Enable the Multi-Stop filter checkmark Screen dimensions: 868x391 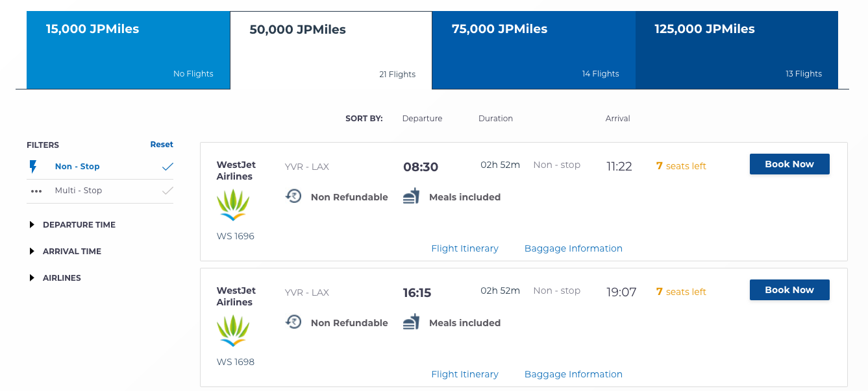click(x=167, y=191)
